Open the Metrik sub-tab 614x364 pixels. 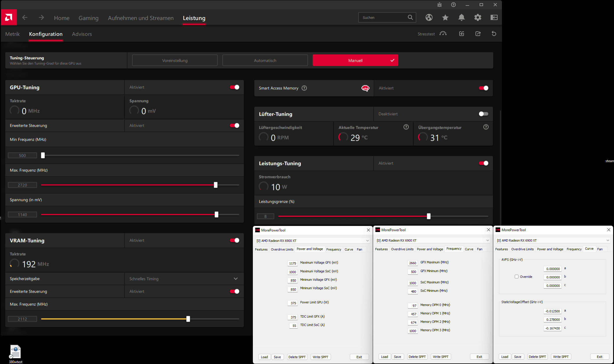click(12, 34)
